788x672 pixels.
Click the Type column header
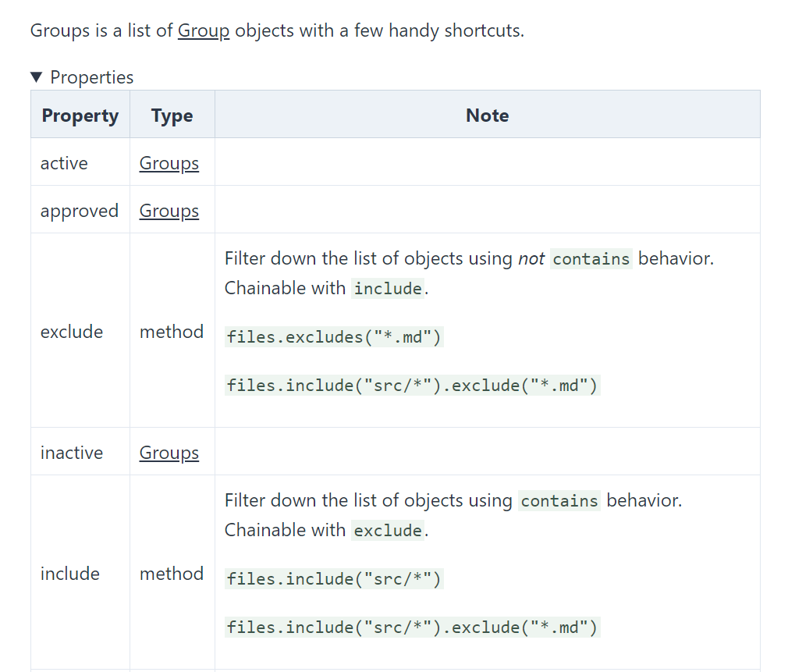172,115
